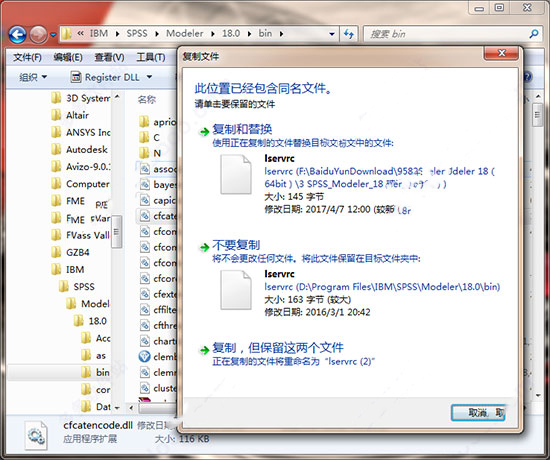Viewport: 550px width, 460px height.
Task: Open the 查看(V) menu
Action: [x=109, y=57]
